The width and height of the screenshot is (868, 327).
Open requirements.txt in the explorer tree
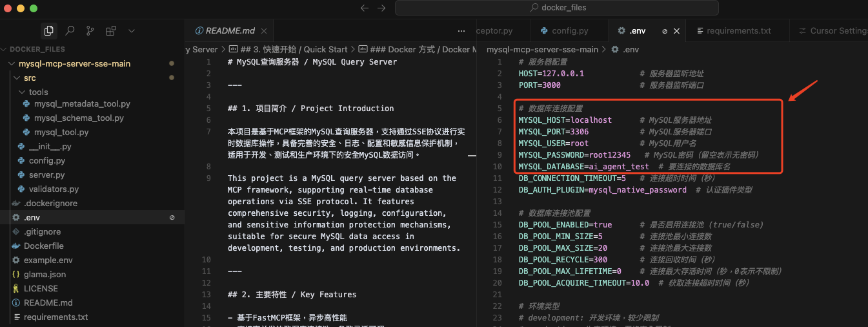click(56, 317)
